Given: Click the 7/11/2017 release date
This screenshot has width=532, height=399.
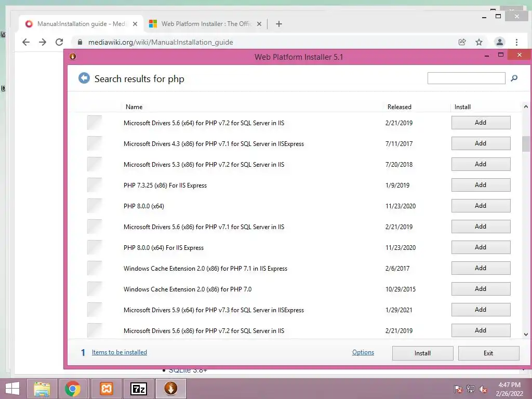Looking at the screenshot, I should tap(399, 143).
